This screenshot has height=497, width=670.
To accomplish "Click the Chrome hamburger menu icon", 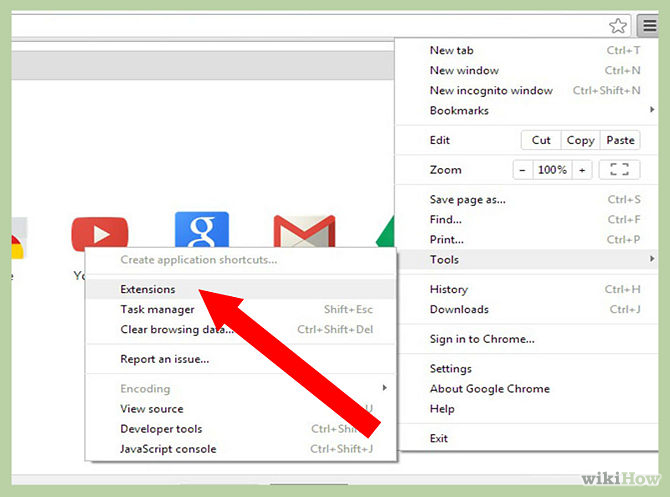I will [650, 26].
